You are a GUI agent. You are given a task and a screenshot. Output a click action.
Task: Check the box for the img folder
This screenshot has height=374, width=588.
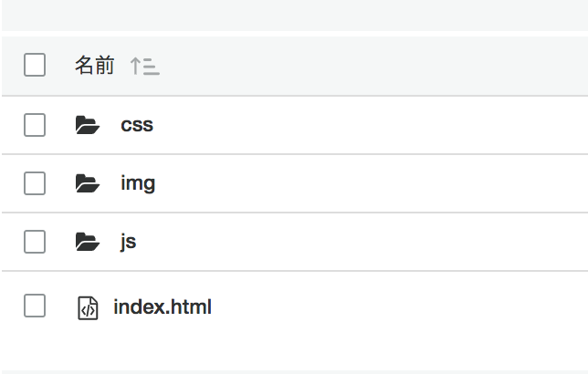pyautogui.click(x=35, y=183)
